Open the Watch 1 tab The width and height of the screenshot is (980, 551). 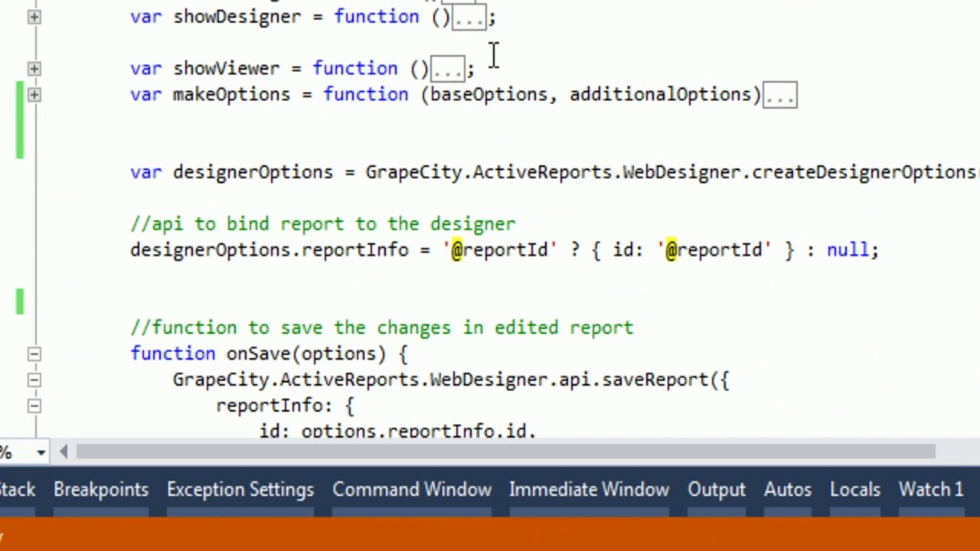930,489
